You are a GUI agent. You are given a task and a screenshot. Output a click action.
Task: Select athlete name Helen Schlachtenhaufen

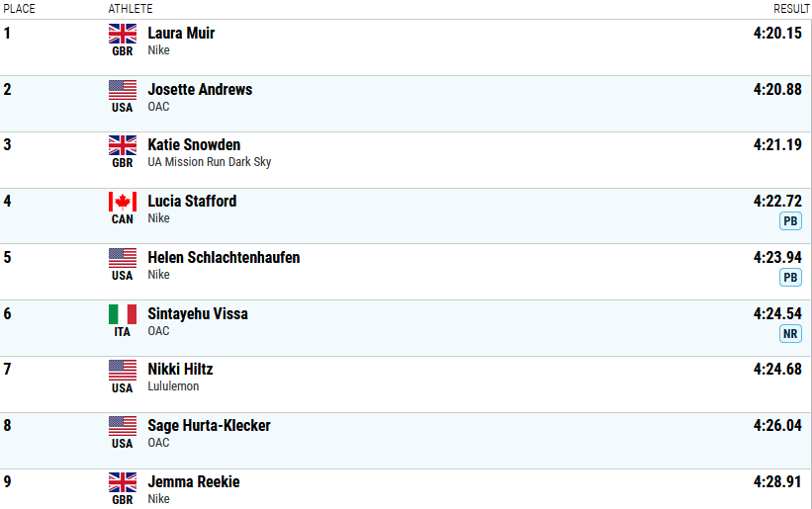click(x=224, y=258)
